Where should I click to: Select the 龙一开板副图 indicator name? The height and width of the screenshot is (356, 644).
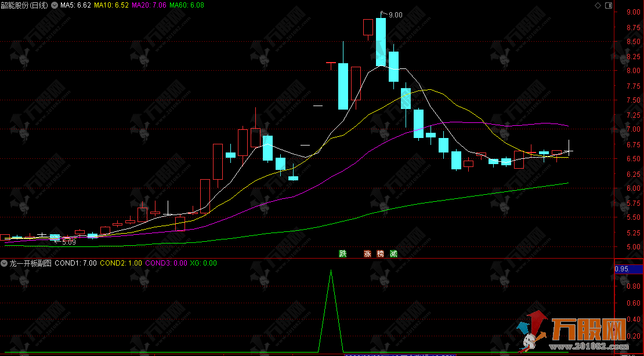coord(30,263)
